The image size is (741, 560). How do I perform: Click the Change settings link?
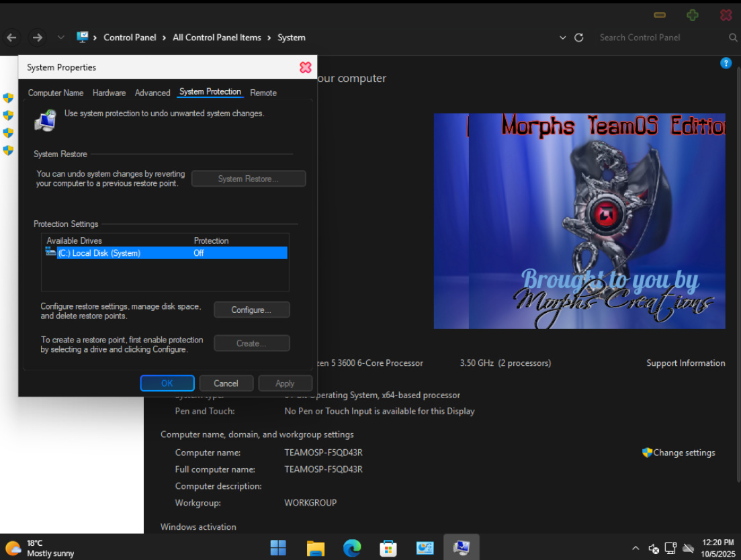(683, 453)
